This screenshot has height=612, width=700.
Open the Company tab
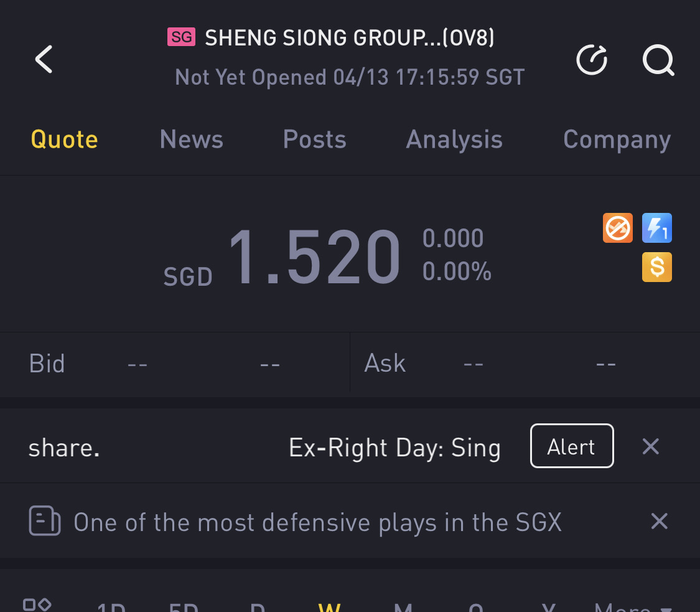pos(617,139)
